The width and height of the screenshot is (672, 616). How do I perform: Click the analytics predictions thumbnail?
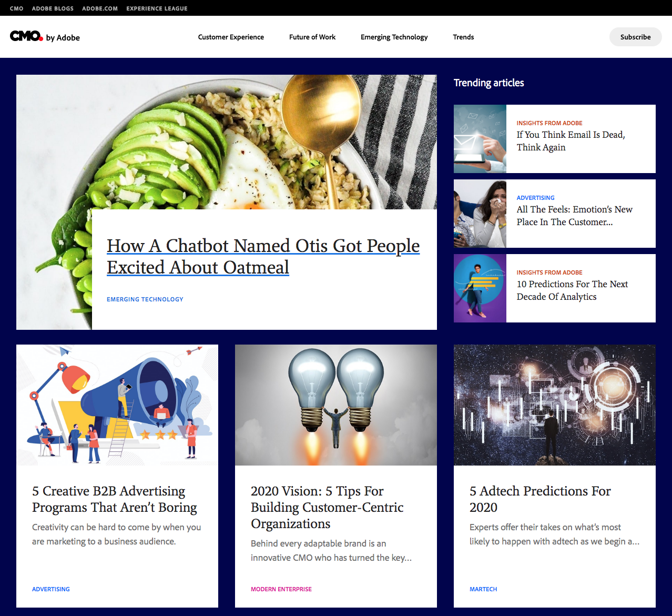[x=480, y=288]
